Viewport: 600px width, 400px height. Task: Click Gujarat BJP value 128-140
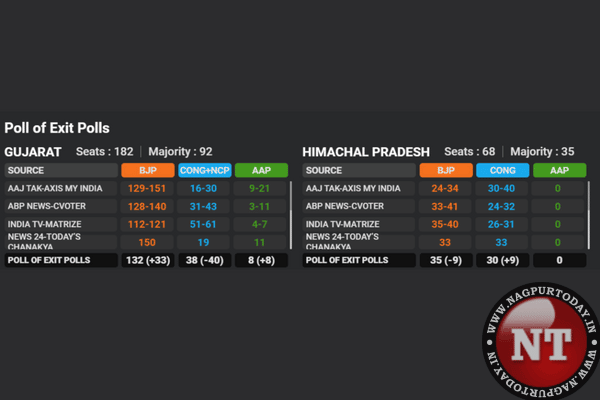click(x=147, y=206)
